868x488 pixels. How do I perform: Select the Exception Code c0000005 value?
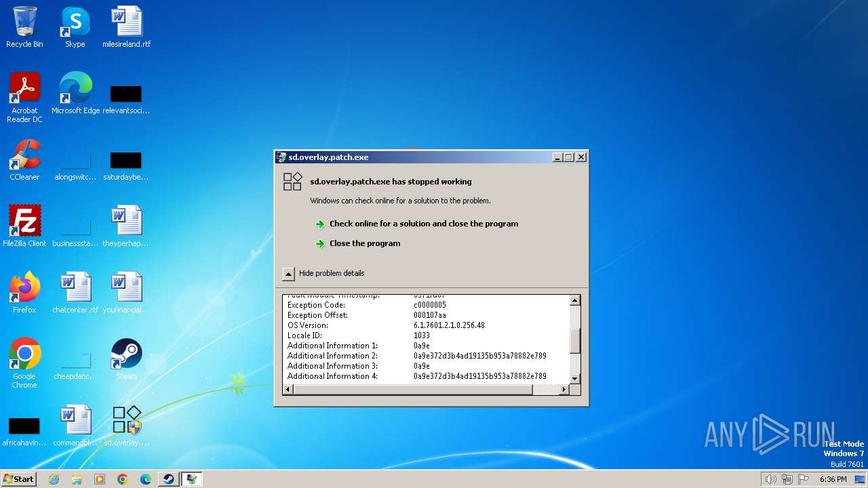click(x=430, y=305)
